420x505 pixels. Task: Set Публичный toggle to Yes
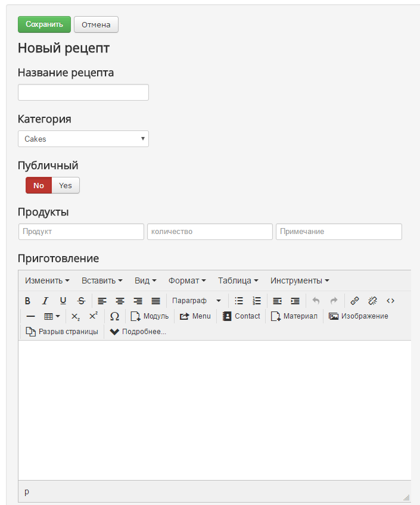66,185
